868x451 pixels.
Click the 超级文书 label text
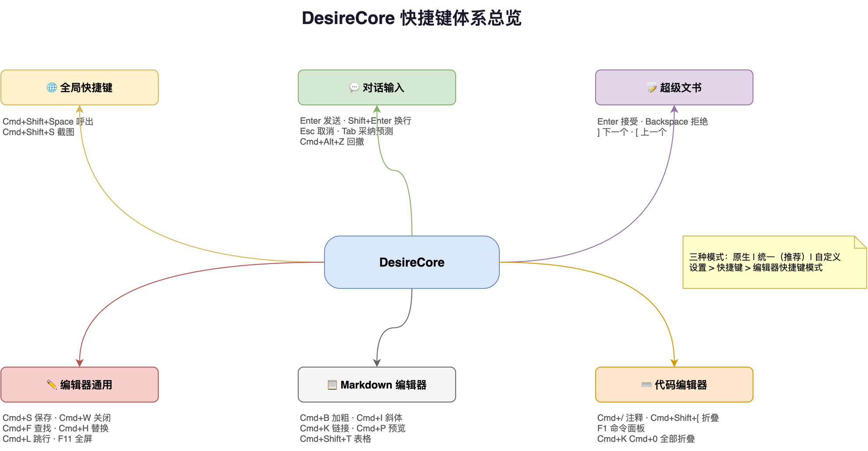tap(681, 87)
